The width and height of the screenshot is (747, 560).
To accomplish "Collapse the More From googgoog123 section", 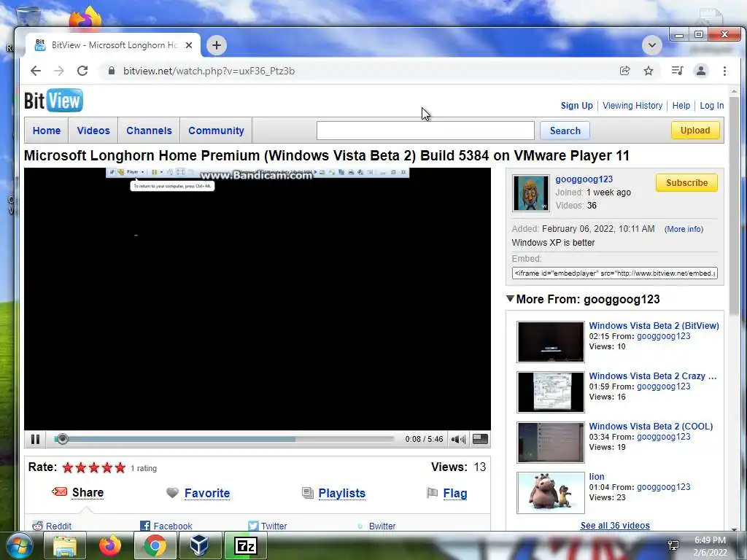I will tap(510, 299).
